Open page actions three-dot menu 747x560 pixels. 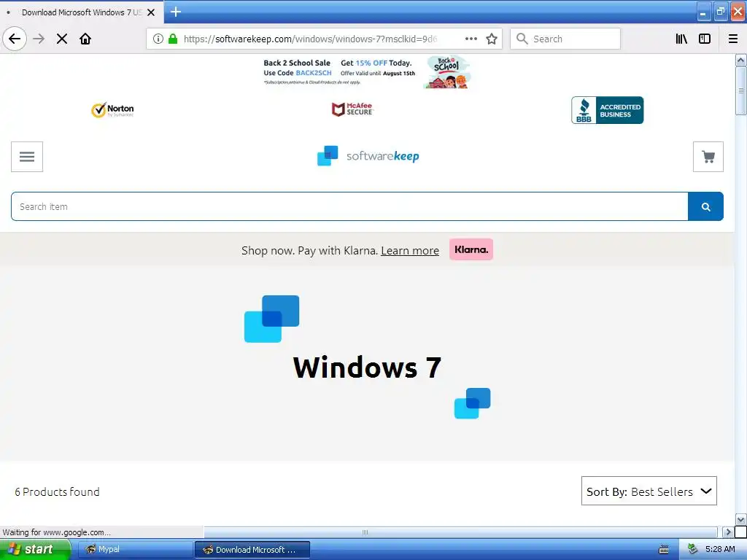coord(471,39)
